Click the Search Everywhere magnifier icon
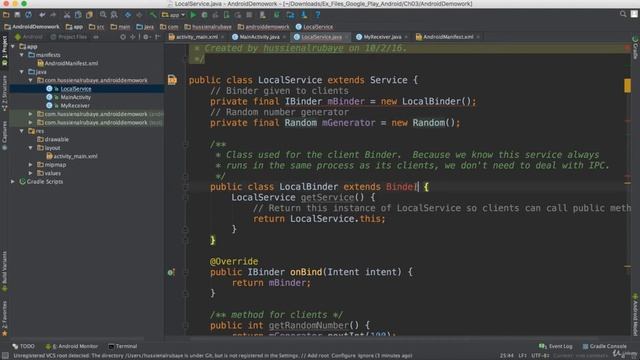The height and width of the screenshot is (360, 640). (x=623, y=14)
